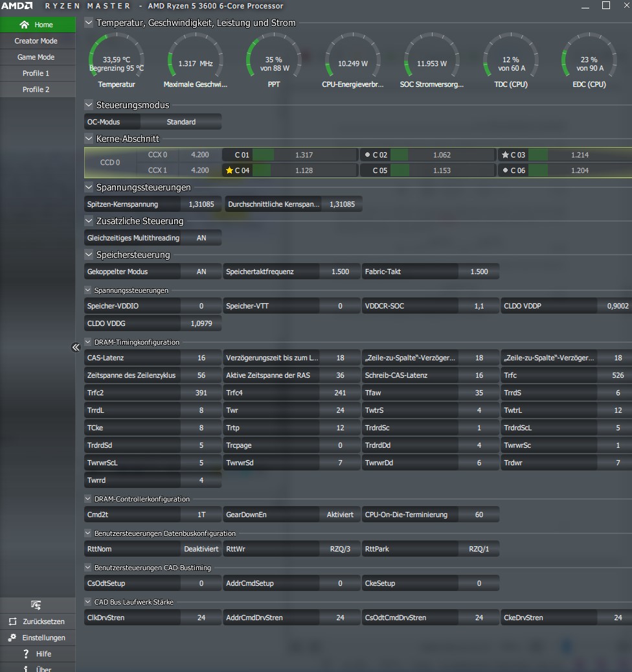The image size is (632, 672).
Task: Click GearDownEn Aktiviert value
Action: 340,515
